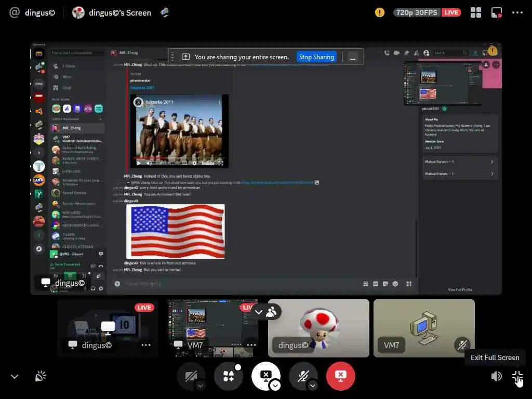Open more options on VM7 stream tile

[x=251, y=345]
